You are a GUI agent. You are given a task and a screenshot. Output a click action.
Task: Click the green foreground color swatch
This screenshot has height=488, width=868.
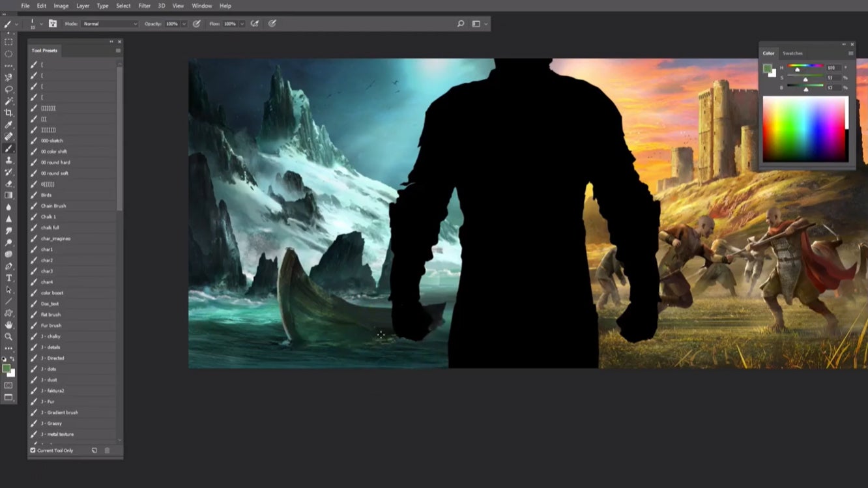(x=6, y=368)
